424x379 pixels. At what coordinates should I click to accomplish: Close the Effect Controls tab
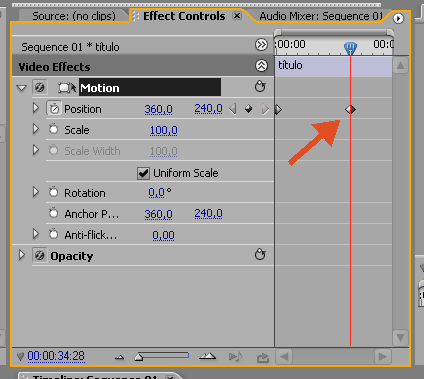237,16
